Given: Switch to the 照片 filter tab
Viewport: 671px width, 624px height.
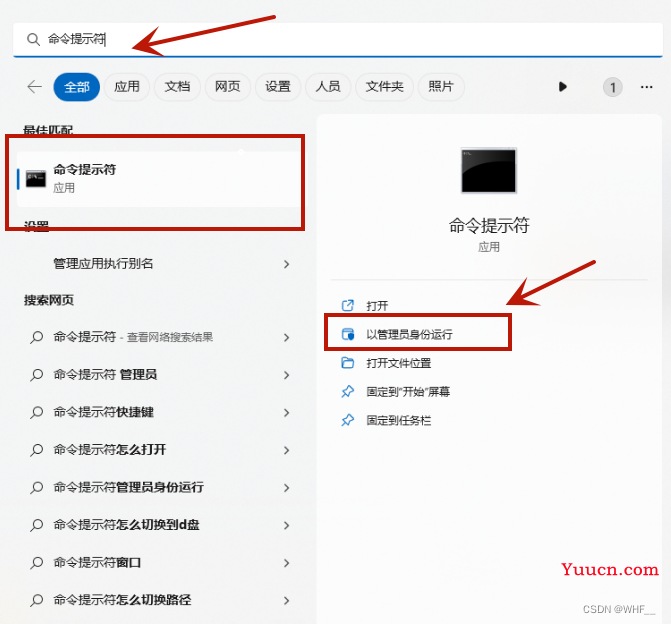Looking at the screenshot, I should coord(441,87).
